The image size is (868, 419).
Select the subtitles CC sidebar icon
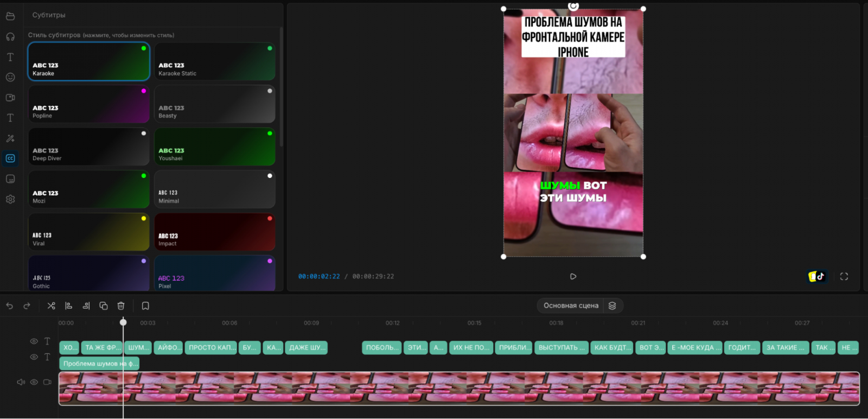click(10, 158)
